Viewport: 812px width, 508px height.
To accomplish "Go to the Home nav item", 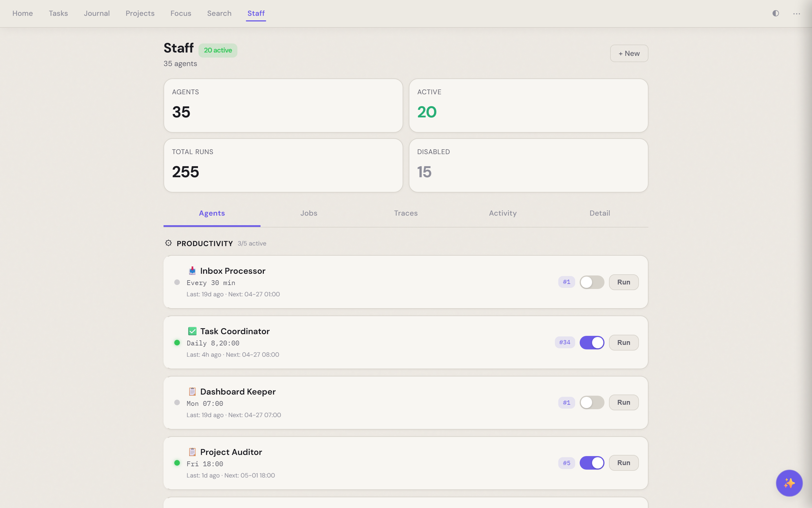I will 23,14.
